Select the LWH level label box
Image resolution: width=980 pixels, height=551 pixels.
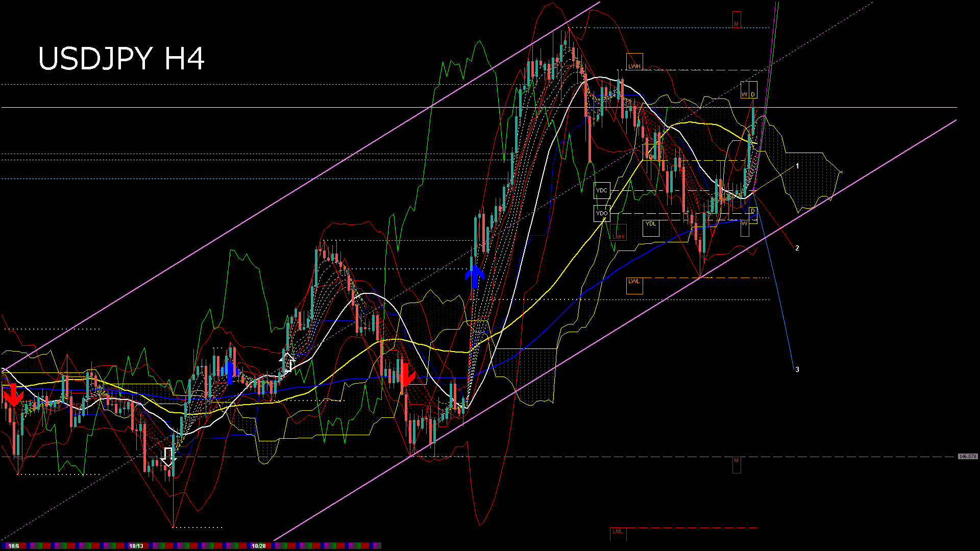[634, 62]
